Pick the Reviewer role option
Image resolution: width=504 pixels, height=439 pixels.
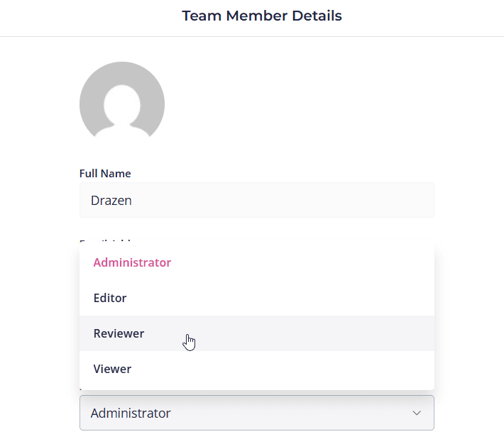click(x=119, y=333)
